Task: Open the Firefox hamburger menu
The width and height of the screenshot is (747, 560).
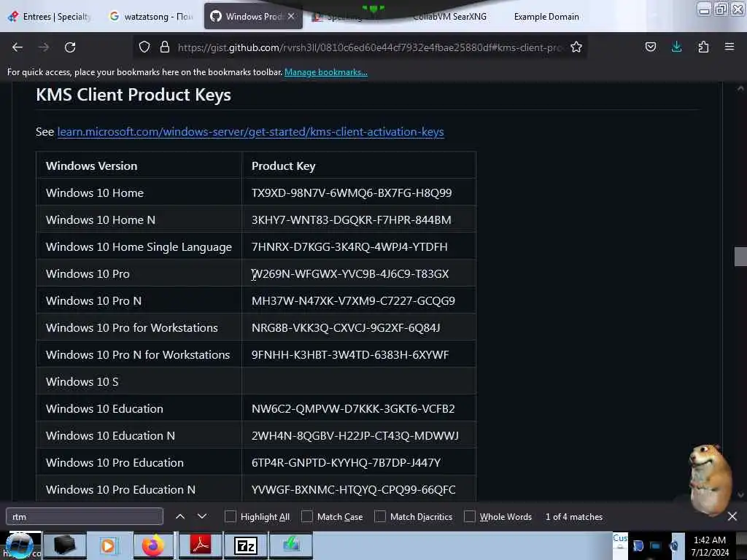Action: coord(729,47)
